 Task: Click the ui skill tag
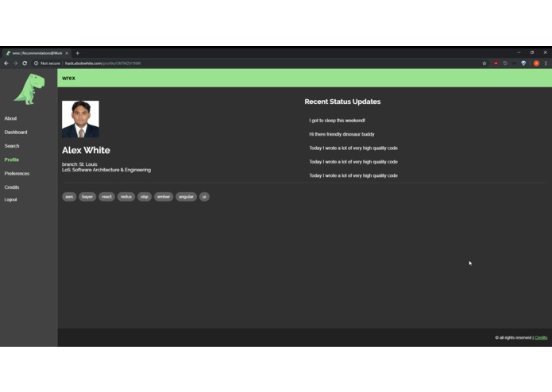(x=204, y=197)
